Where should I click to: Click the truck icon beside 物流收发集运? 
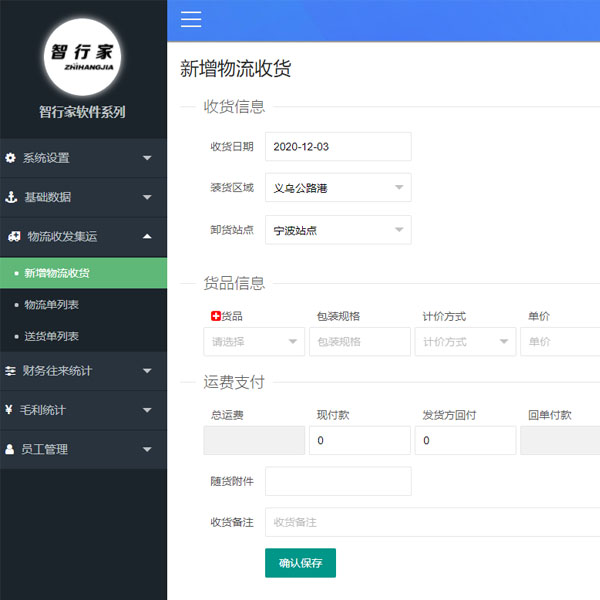(13, 237)
